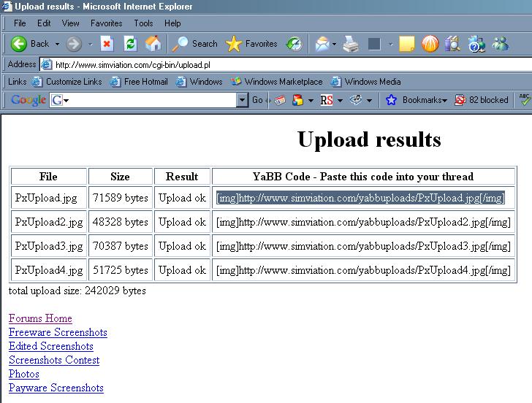Open the Tools menu

(x=143, y=23)
